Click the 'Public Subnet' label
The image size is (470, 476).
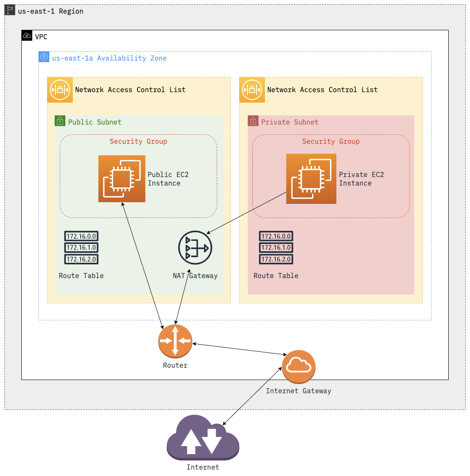(x=95, y=122)
